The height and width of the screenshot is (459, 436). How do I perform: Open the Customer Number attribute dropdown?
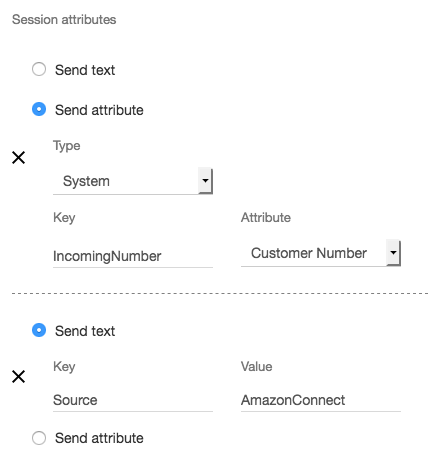321,253
